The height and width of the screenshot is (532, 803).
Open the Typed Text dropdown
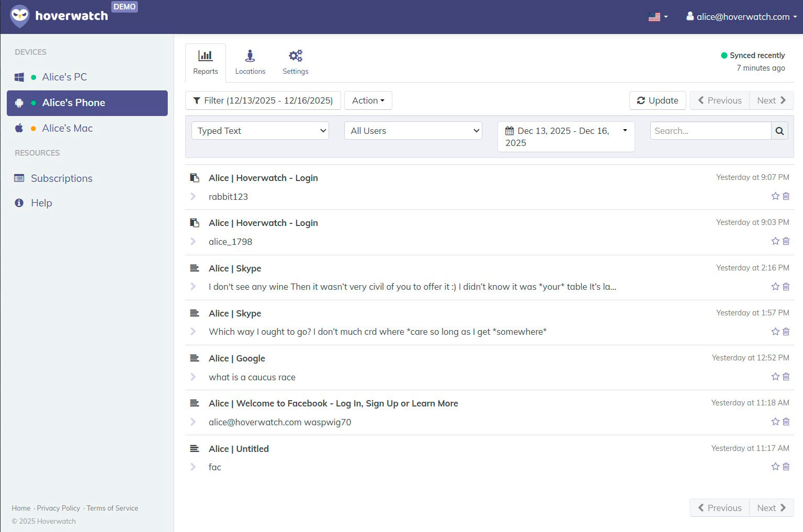click(260, 131)
